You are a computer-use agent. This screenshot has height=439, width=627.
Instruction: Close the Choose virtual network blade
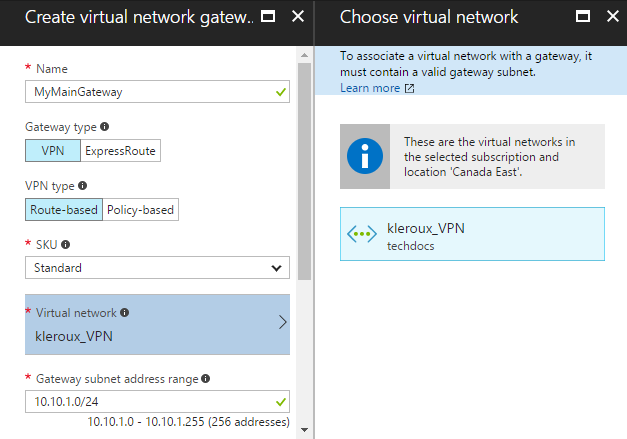point(609,17)
